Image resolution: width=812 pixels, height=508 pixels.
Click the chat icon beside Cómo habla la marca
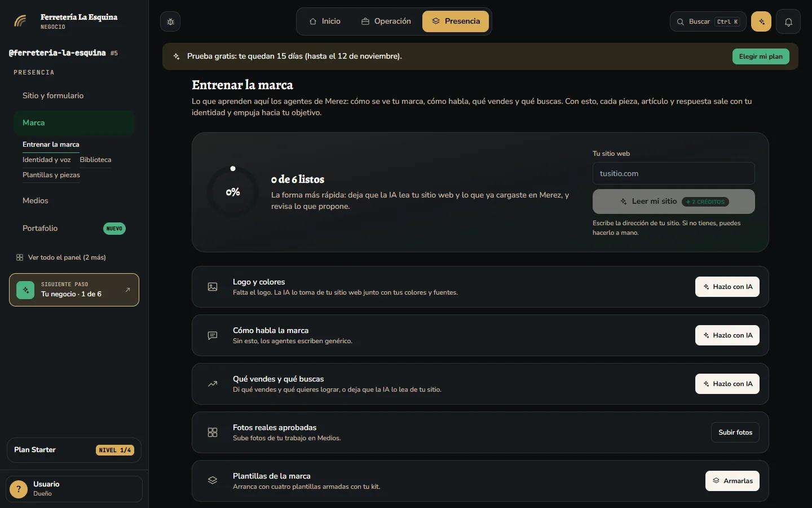coord(213,335)
